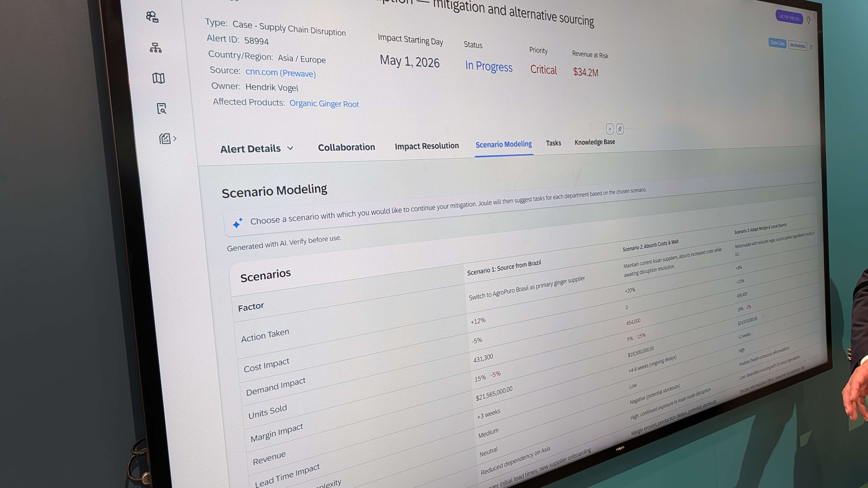Select Scenario 3: Adapt Recipe & Local Source header
The image size is (868, 488).
[x=761, y=228]
